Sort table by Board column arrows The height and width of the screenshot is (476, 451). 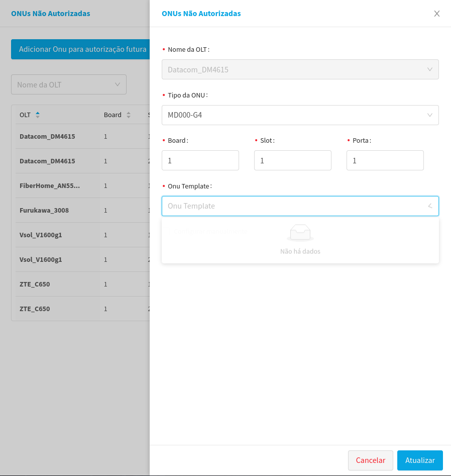(129, 115)
